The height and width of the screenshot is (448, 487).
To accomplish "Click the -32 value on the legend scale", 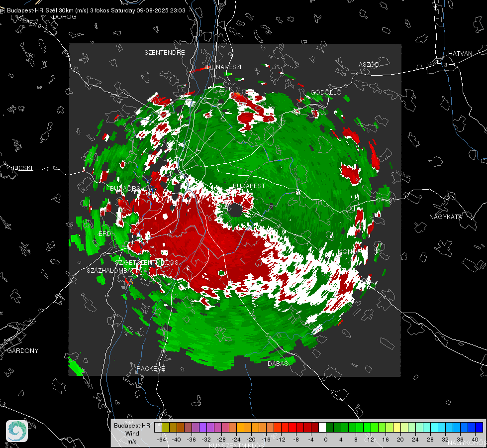I will tap(206, 440).
